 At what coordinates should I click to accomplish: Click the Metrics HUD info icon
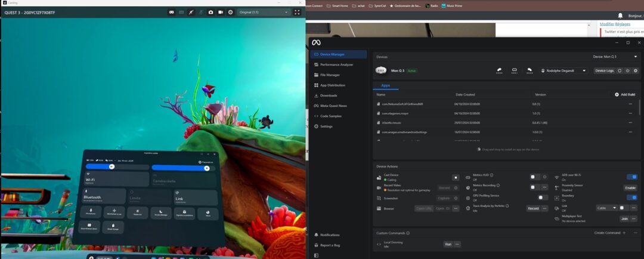coord(491,175)
